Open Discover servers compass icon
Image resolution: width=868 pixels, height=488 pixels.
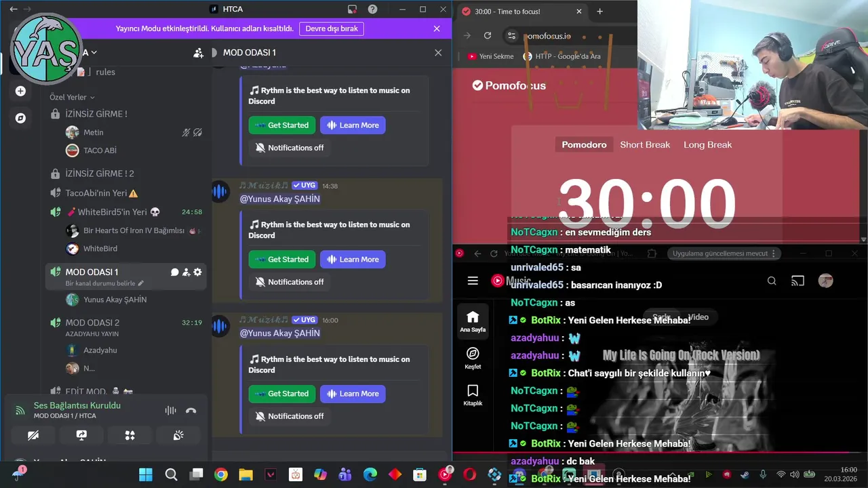click(x=20, y=118)
